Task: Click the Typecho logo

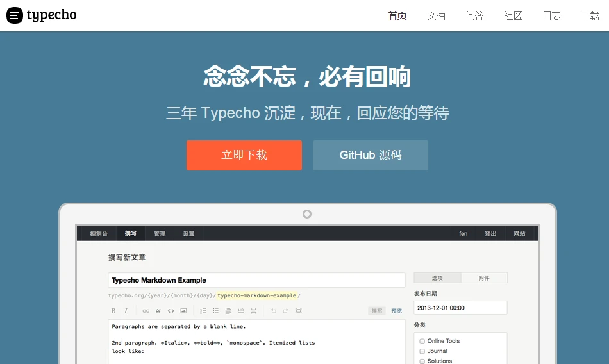Action: pos(42,15)
